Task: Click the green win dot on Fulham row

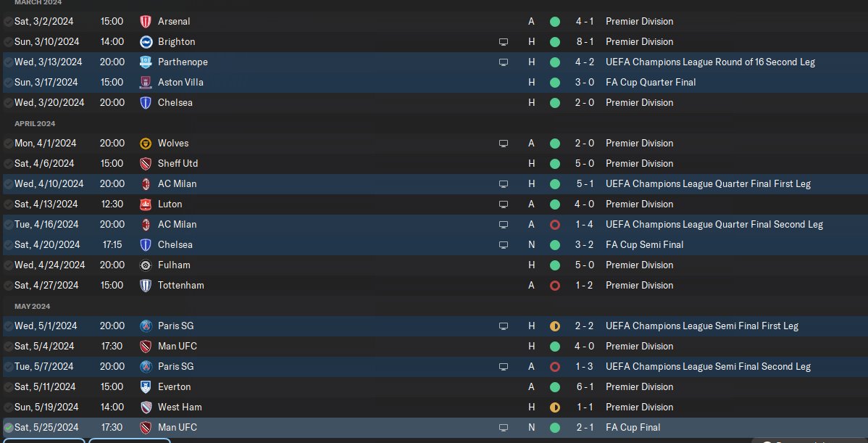Action: click(555, 265)
